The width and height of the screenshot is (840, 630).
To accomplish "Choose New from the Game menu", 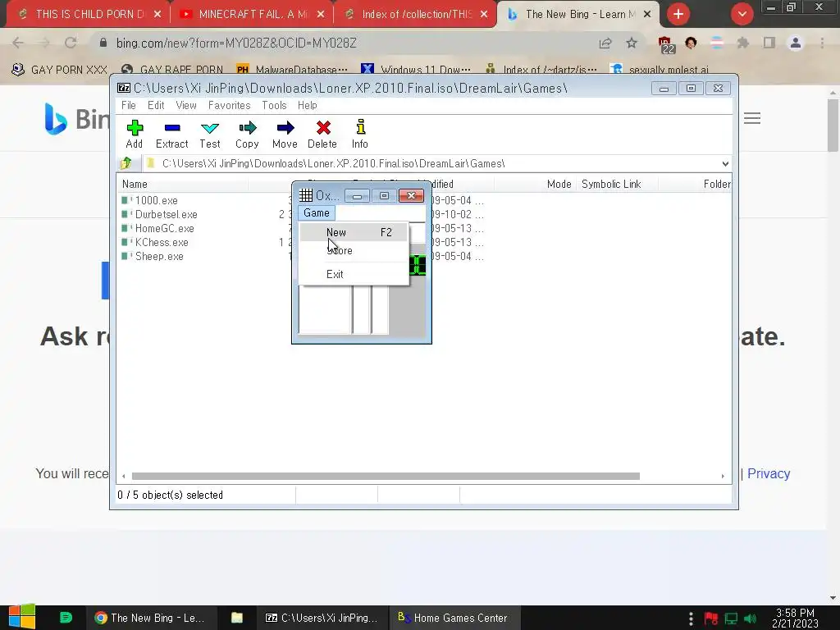I will pos(354,232).
